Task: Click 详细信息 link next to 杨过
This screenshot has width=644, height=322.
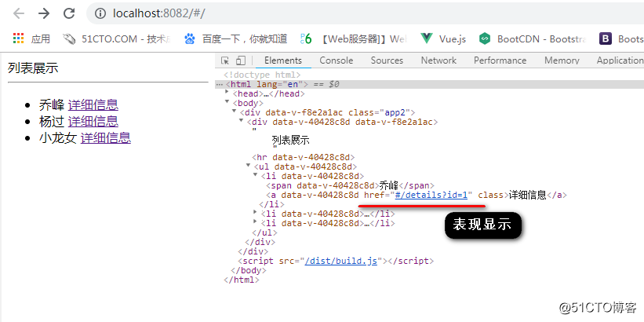Action: pos(93,121)
